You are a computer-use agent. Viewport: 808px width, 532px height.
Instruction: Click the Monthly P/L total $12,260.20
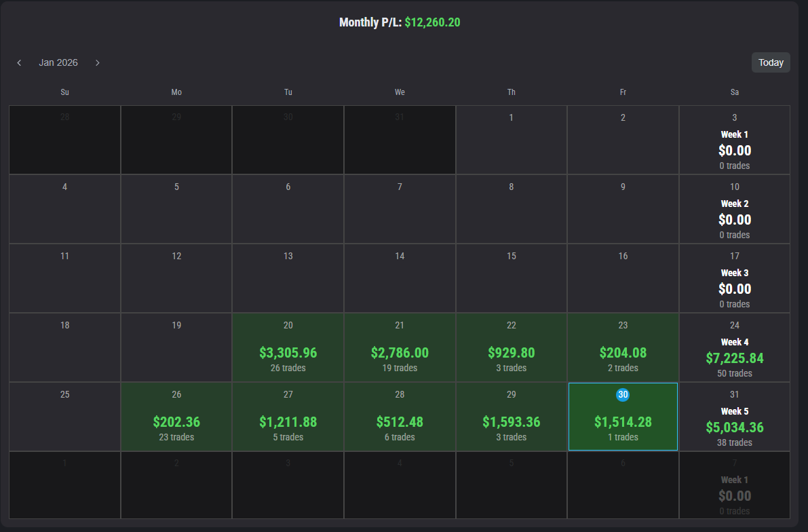pos(432,22)
